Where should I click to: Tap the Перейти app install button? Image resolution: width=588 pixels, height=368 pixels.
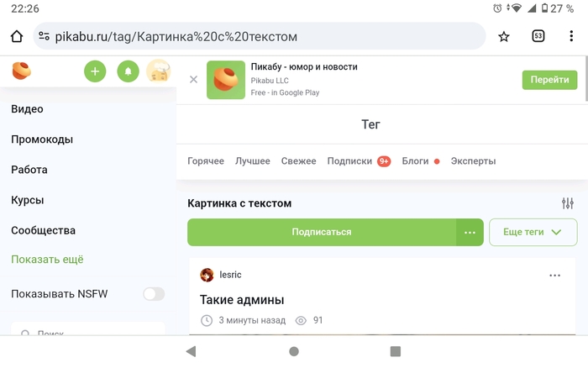click(x=549, y=80)
